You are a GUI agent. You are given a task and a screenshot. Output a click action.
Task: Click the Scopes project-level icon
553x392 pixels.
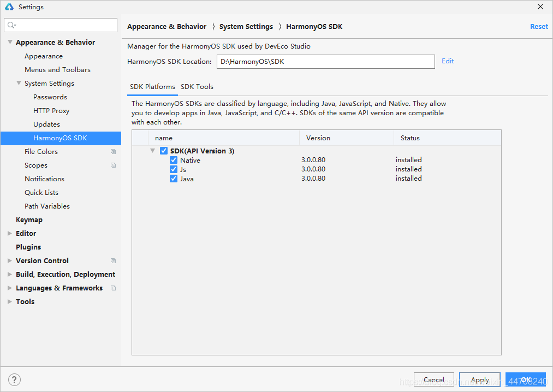pyautogui.click(x=113, y=165)
